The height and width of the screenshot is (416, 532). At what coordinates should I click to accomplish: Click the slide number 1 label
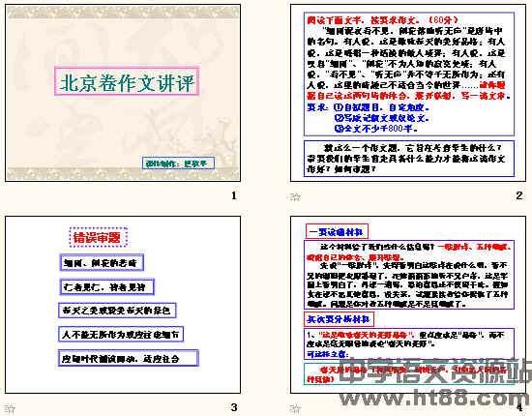234,195
